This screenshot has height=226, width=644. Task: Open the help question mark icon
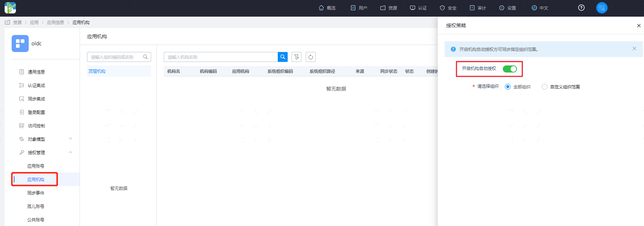tap(581, 8)
